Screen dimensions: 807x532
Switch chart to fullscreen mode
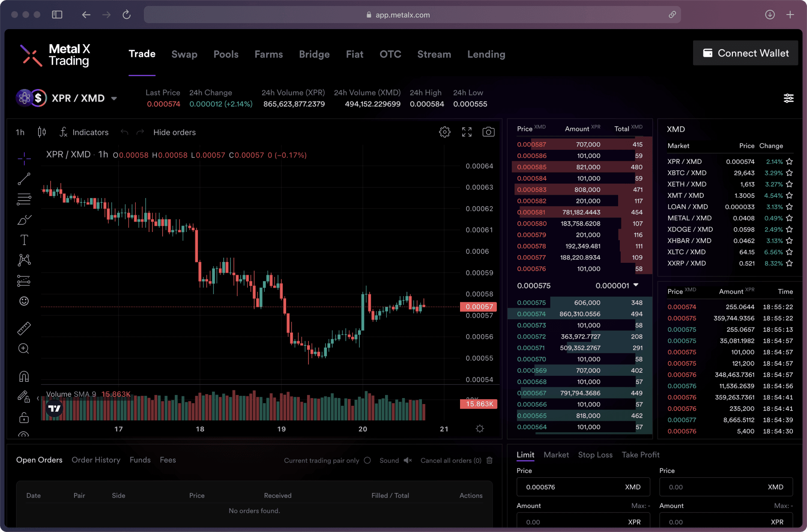pos(467,132)
